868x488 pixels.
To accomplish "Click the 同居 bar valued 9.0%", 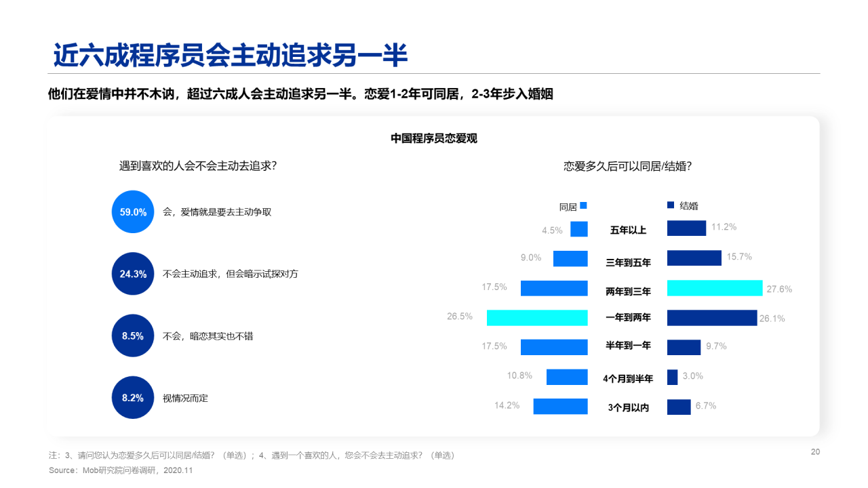I will point(570,258).
